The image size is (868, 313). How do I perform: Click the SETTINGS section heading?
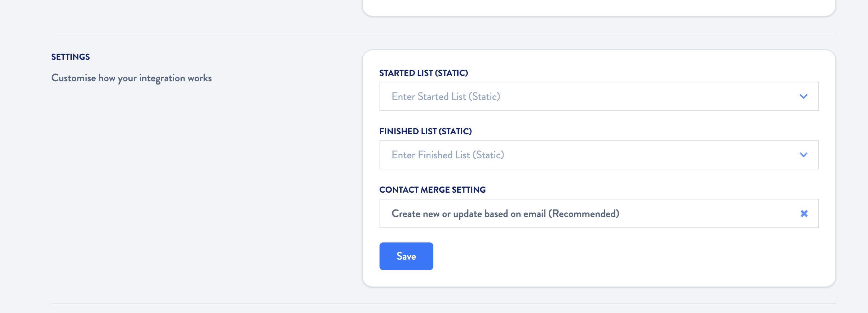(x=71, y=57)
